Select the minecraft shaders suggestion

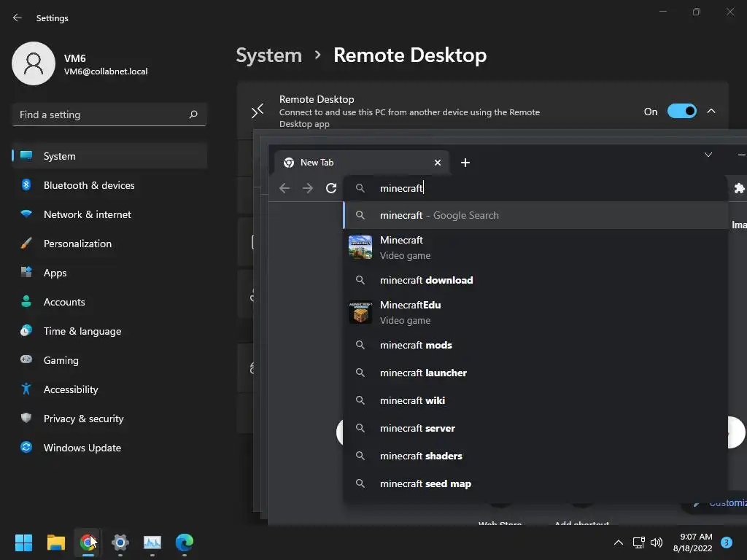point(535,456)
